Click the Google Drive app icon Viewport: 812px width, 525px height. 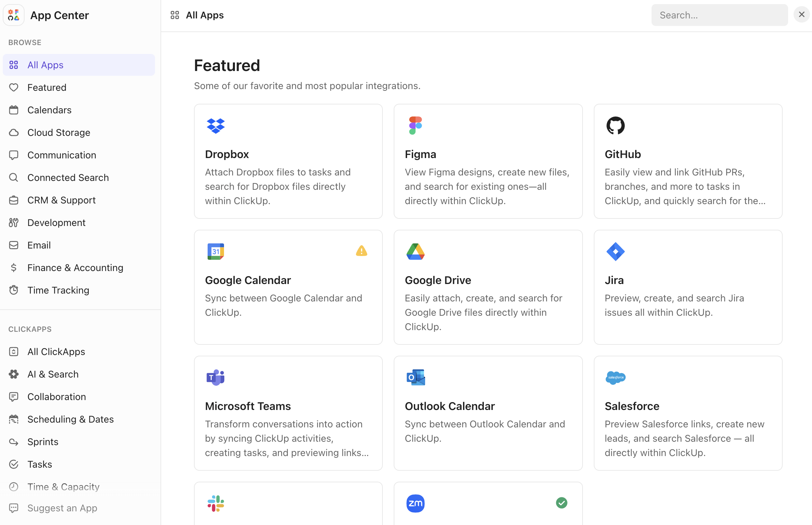(415, 252)
